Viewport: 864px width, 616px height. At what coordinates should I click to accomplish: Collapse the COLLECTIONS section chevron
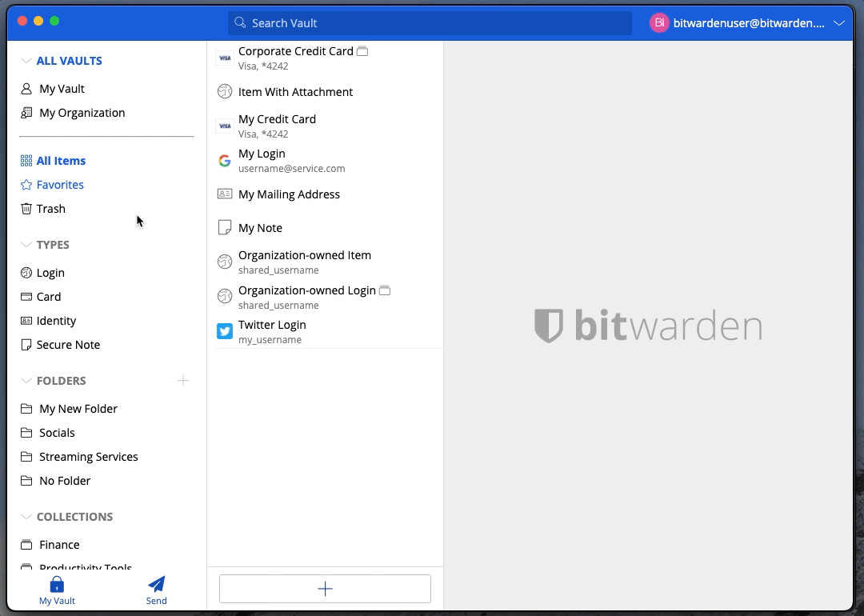tap(26, 517)
